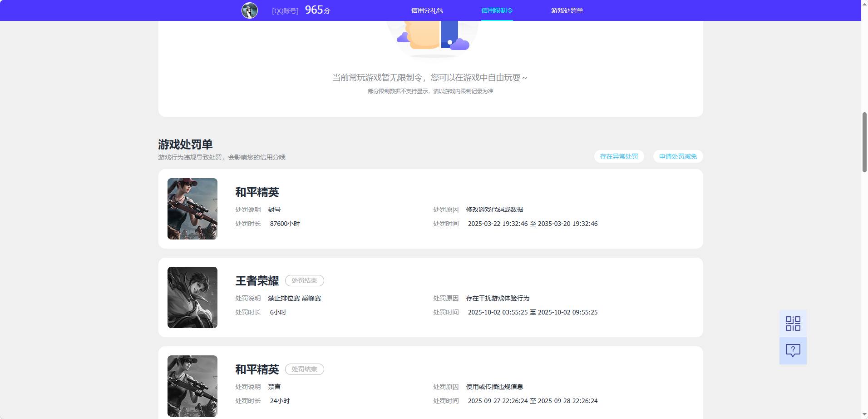
Task: Open 和平精英 thumbnail for 封号 penalty
Action: click(192, 209)
